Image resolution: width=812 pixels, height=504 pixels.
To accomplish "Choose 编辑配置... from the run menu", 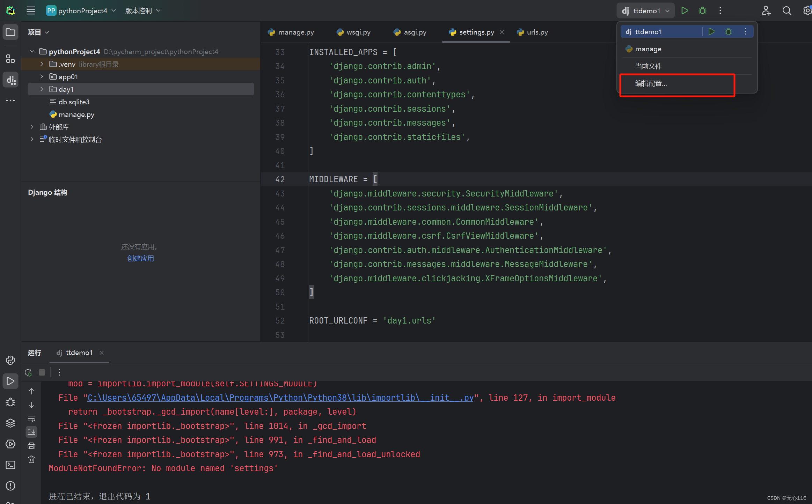I will [651, 83].
